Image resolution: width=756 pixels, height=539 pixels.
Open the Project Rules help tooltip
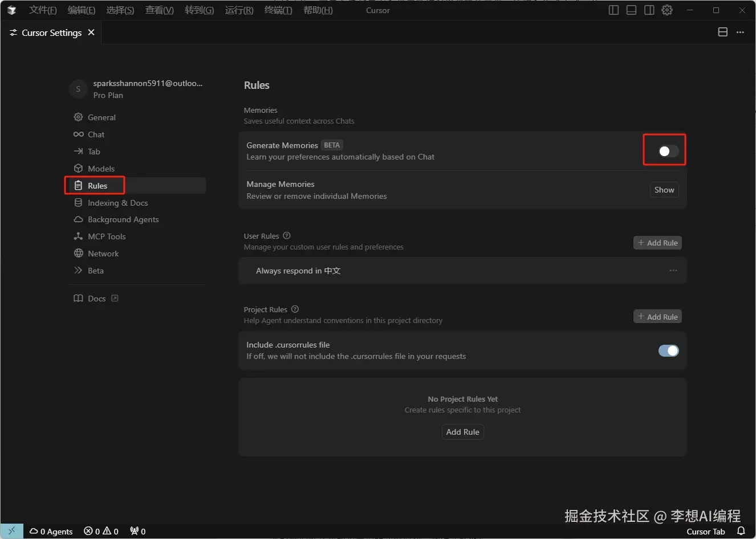295,309
